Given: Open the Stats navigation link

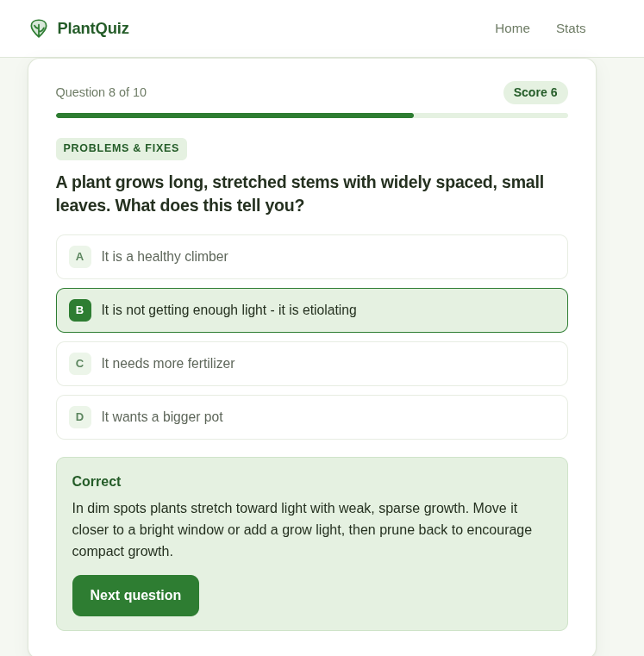Looking at the screenshot, I should (x=571, y=28).
